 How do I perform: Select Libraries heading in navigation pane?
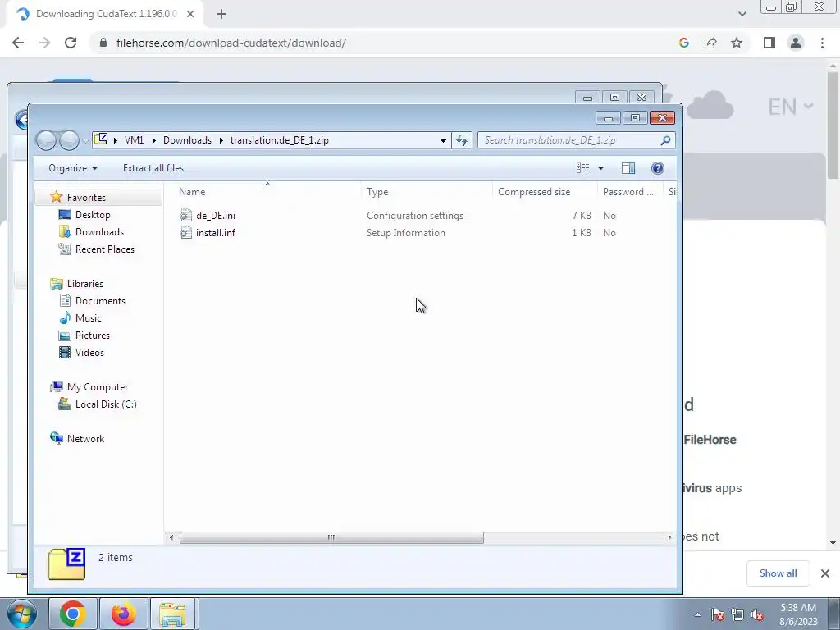click(x=85, y=284)
